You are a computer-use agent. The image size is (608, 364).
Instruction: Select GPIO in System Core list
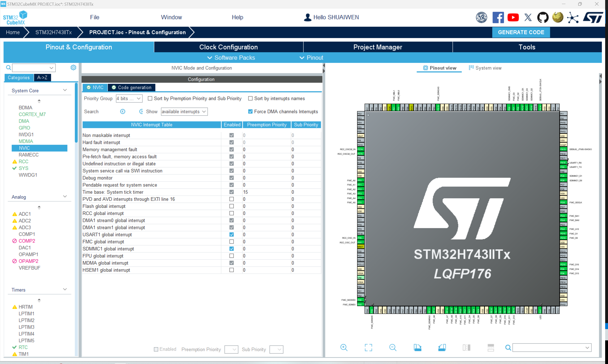click(24, 128)
